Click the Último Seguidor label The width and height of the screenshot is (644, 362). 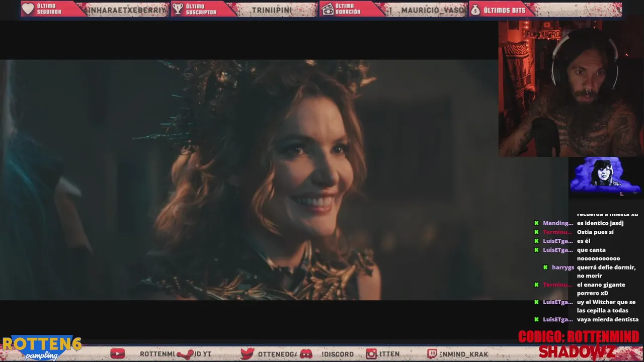coord(49,10)
